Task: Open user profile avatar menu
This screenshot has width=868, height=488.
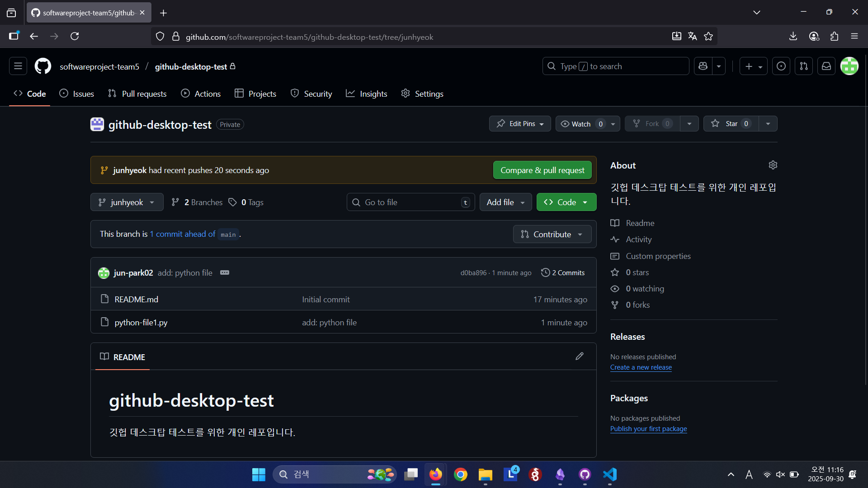Action: 849,66
